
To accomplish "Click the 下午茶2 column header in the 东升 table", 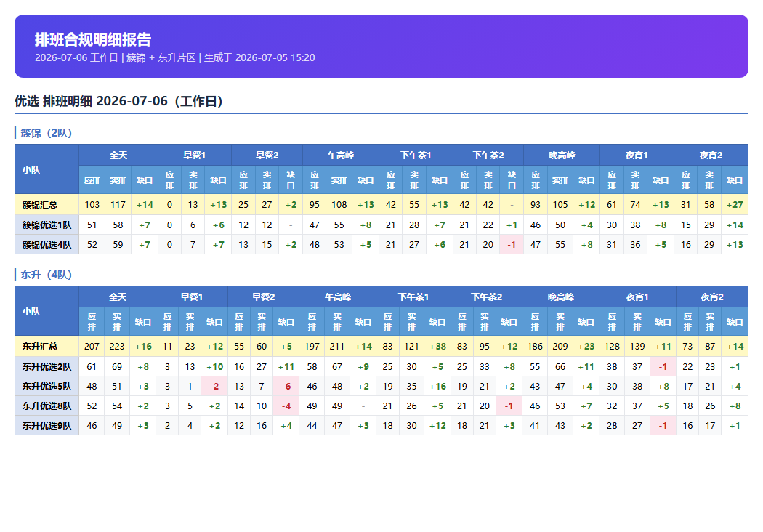I will [x=487, y=297].
